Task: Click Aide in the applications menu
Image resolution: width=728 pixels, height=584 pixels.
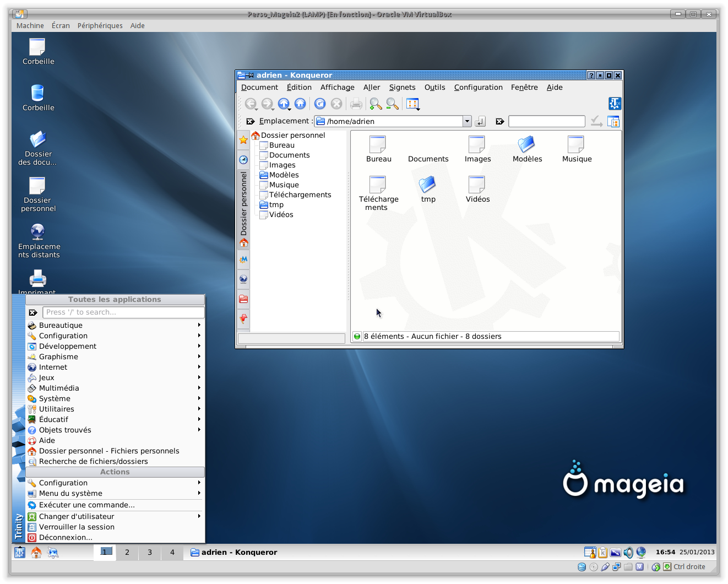Action: point(115,441)
